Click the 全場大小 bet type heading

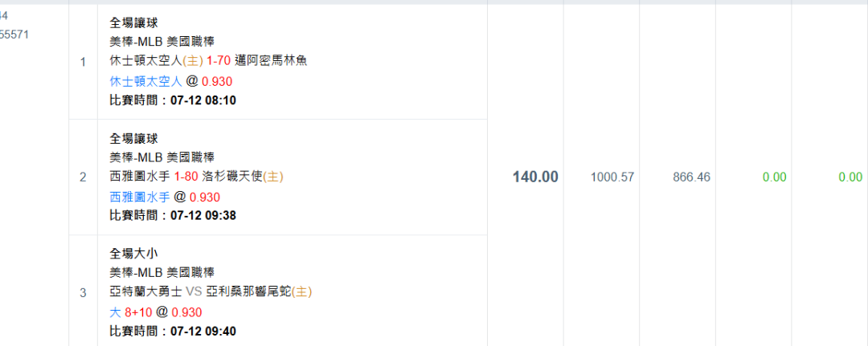[134, 253]
